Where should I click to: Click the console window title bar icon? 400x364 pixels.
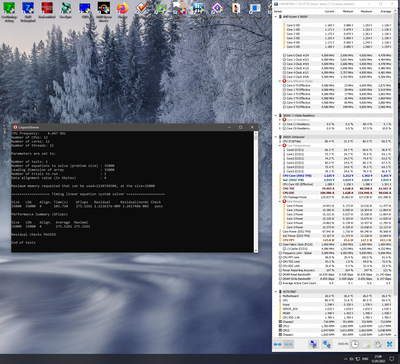[15, 127]
